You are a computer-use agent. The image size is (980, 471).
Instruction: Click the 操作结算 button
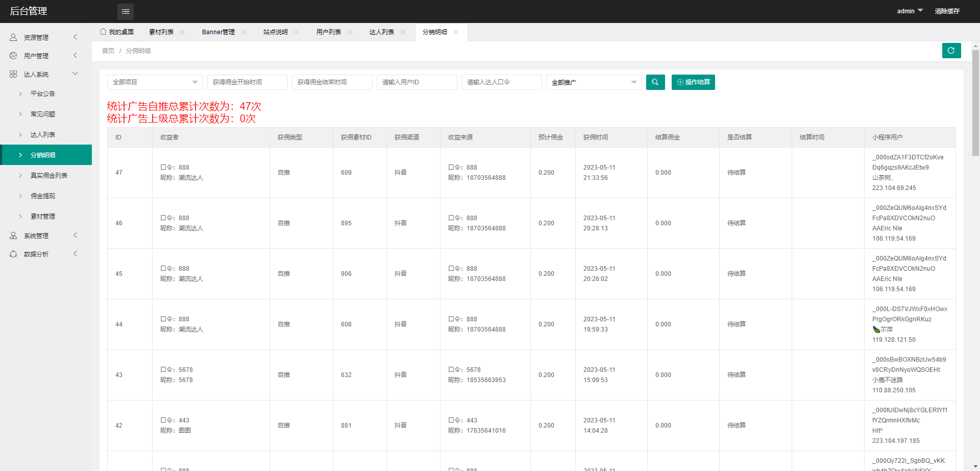693,82
